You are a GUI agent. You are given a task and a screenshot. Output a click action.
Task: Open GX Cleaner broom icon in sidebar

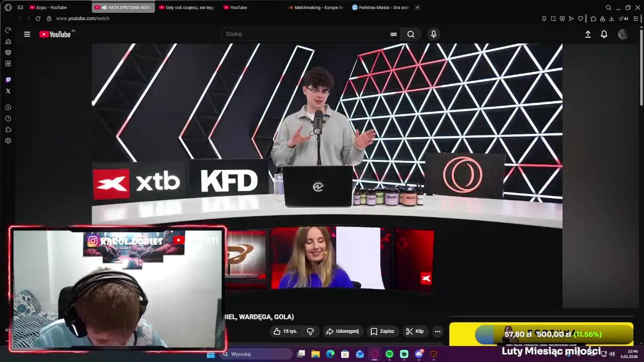click(8, 42)
